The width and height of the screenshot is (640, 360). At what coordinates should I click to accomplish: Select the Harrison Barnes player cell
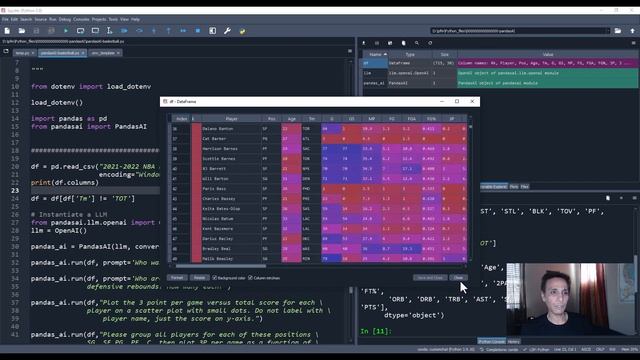pyautogui.click(x=231, y=149)
